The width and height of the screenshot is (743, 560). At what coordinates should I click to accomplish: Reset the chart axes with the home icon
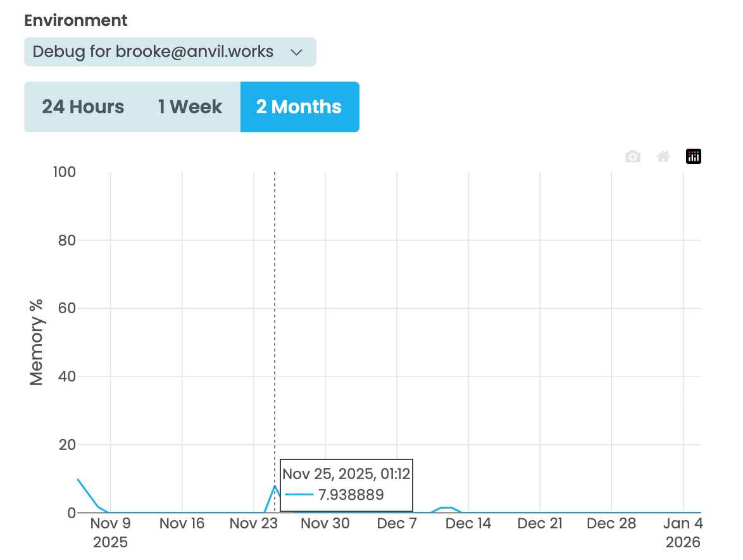pyautogui.click(x=663, y=156)
